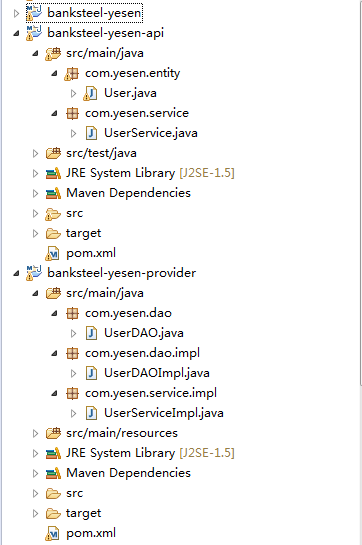
Task: Collapse the banksteel-yesen-provider project
Action: point(16,274)
